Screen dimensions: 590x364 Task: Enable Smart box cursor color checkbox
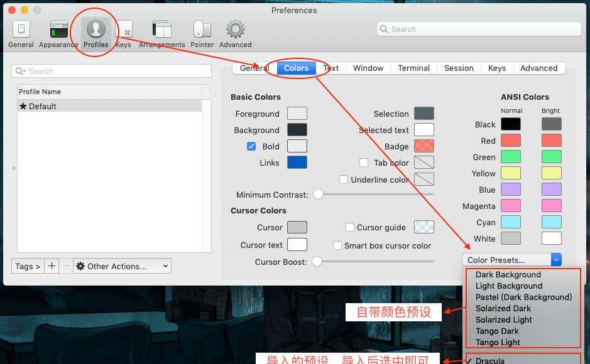(337, 245)
